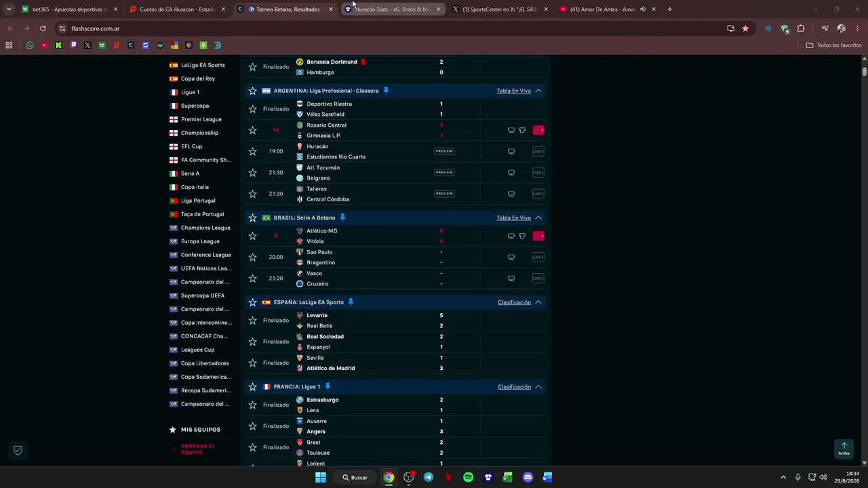This screenshot has height=488, width=868.
Task: Click LIVE badge for Sao Paulo match
Action: [x=538, y=257]
